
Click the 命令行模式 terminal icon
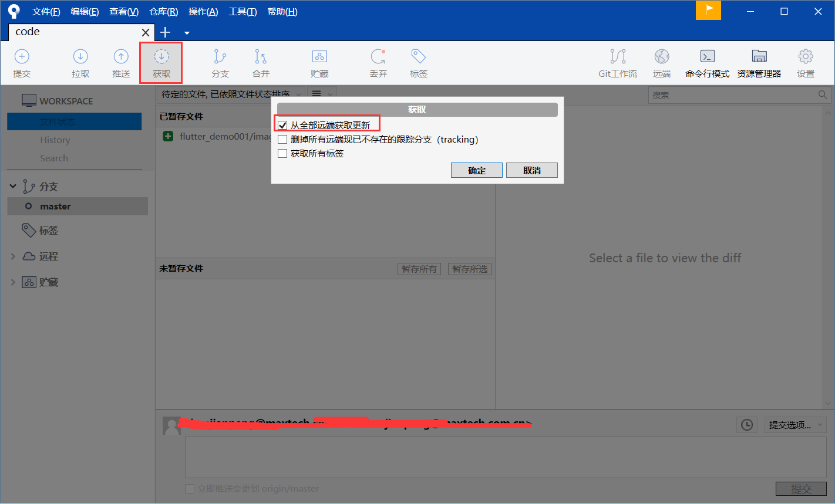[x=707, y=62]
